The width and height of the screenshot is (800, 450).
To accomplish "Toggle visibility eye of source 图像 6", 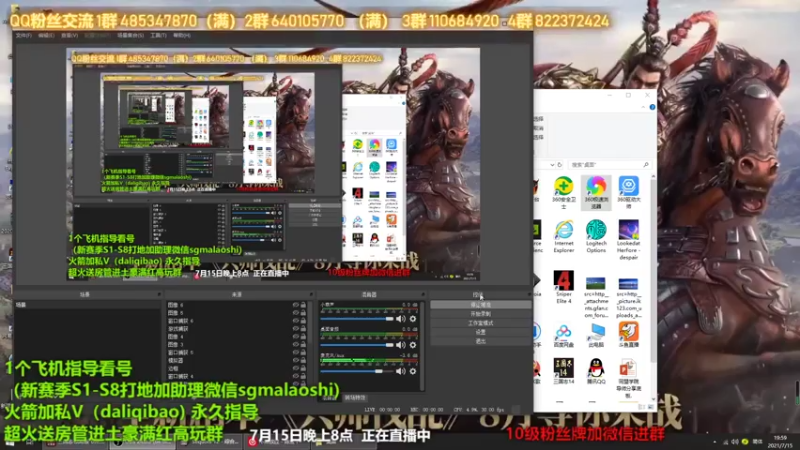I will [295, 305].
